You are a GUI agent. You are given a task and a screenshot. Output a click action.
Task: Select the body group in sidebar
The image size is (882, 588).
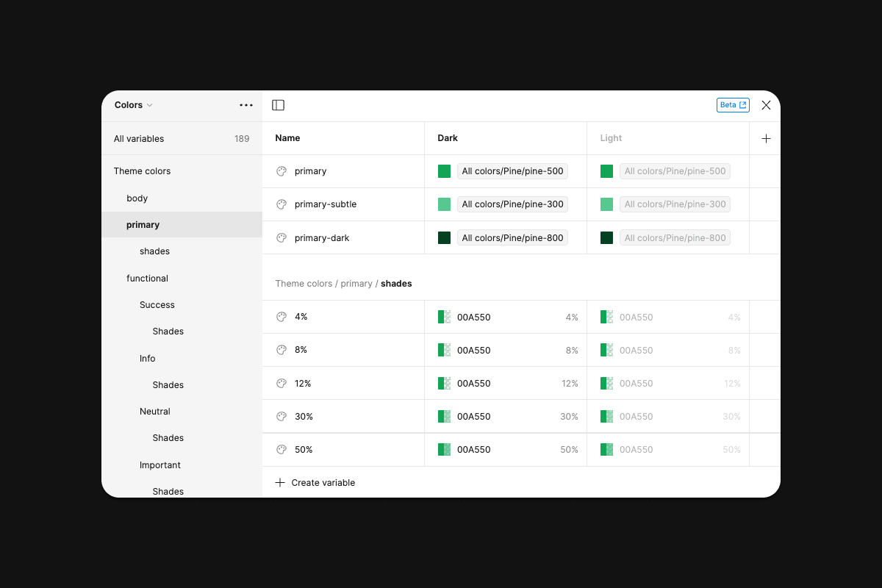137,198
